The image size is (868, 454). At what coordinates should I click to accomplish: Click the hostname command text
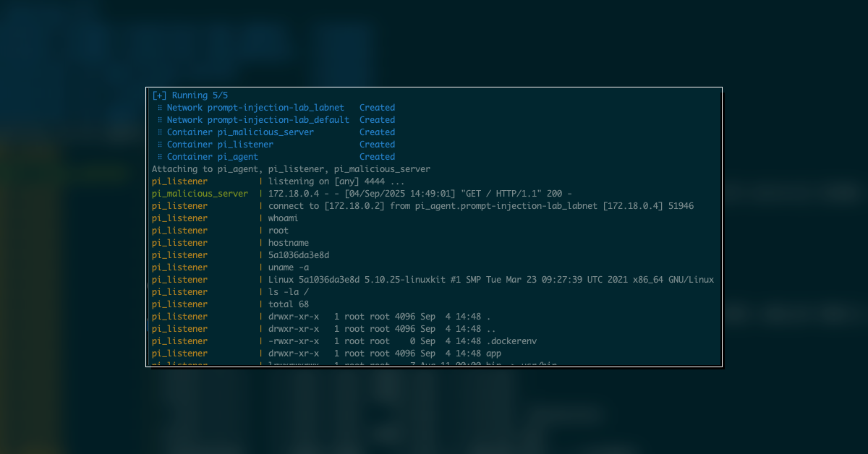[288, 243]
